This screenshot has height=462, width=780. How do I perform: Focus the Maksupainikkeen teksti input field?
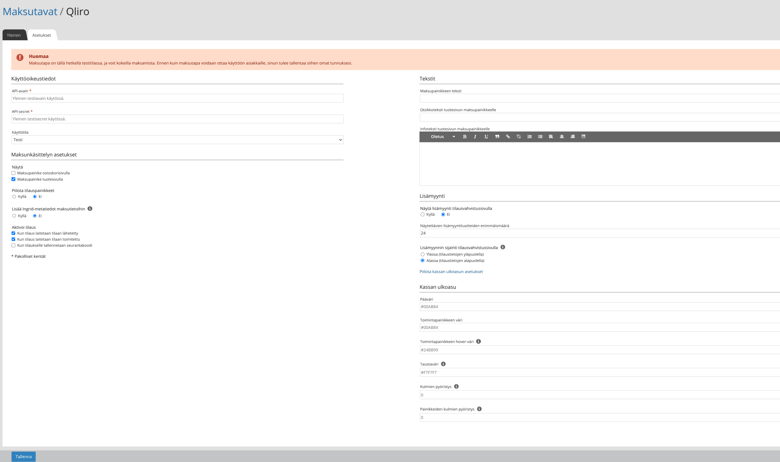(600, 98)
